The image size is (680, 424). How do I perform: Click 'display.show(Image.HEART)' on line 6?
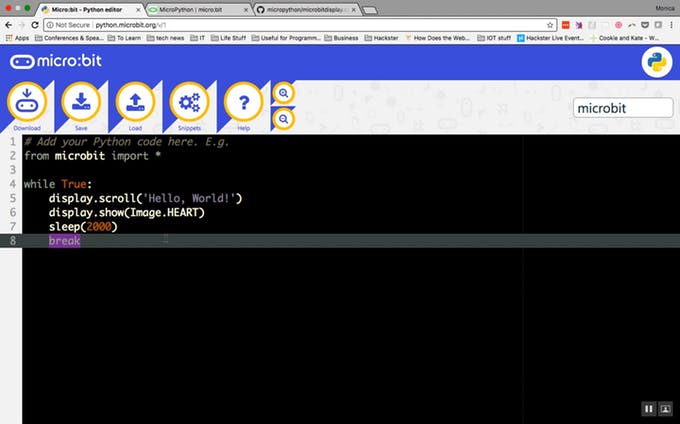coord(127,212)
